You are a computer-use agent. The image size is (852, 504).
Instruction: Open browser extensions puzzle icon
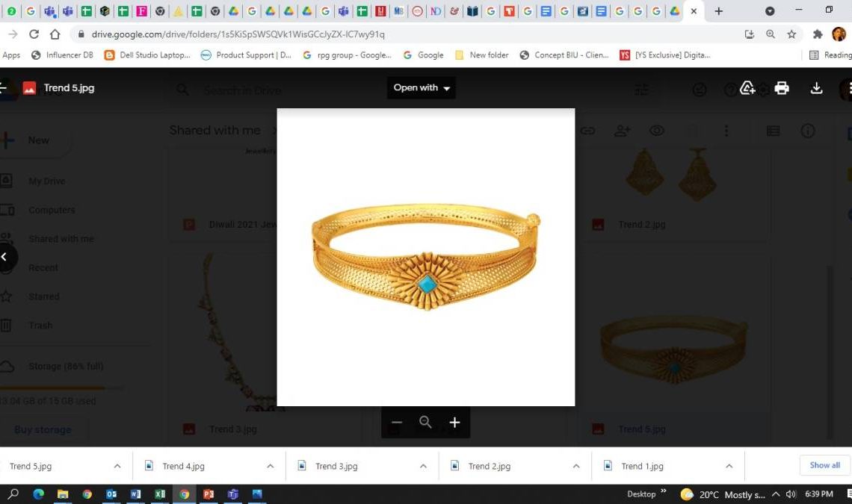(x=817, y=34)
